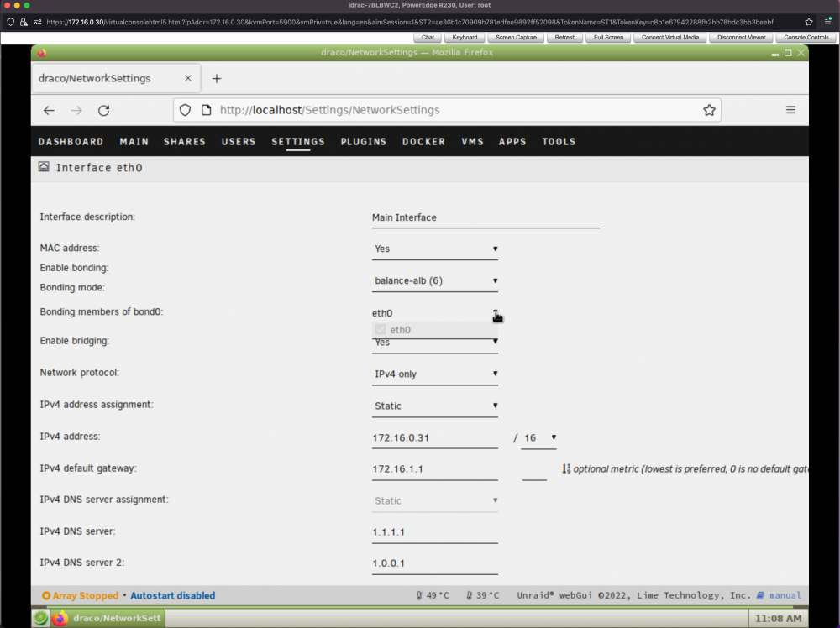
Task: Open the Apps menu tab
Action: pos(512,142)
